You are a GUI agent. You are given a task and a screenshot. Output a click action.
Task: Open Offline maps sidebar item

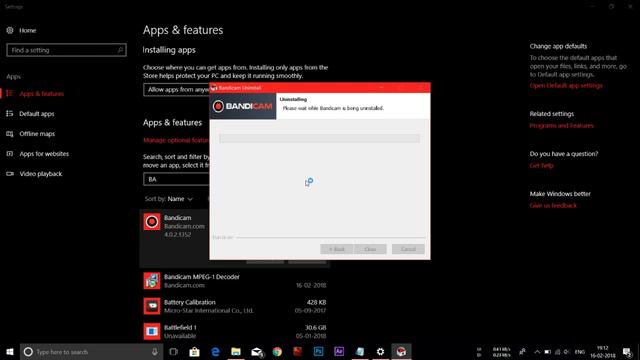pos(37,133)
